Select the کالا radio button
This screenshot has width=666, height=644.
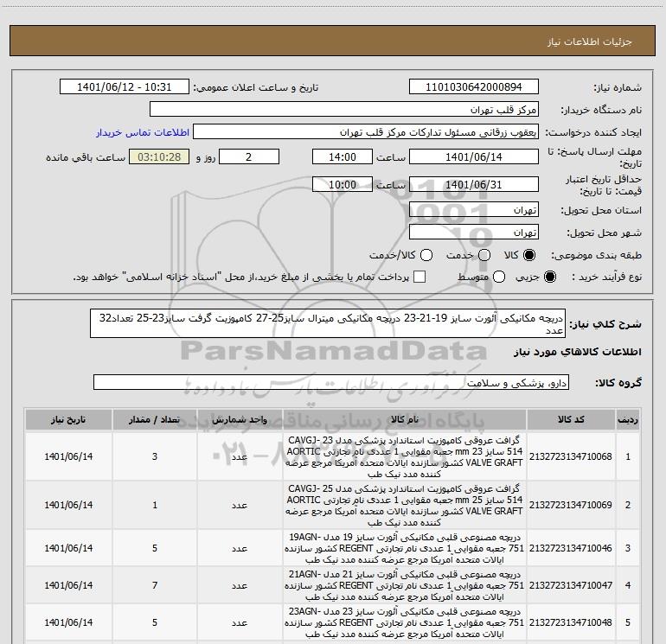(x=529, y=255)
